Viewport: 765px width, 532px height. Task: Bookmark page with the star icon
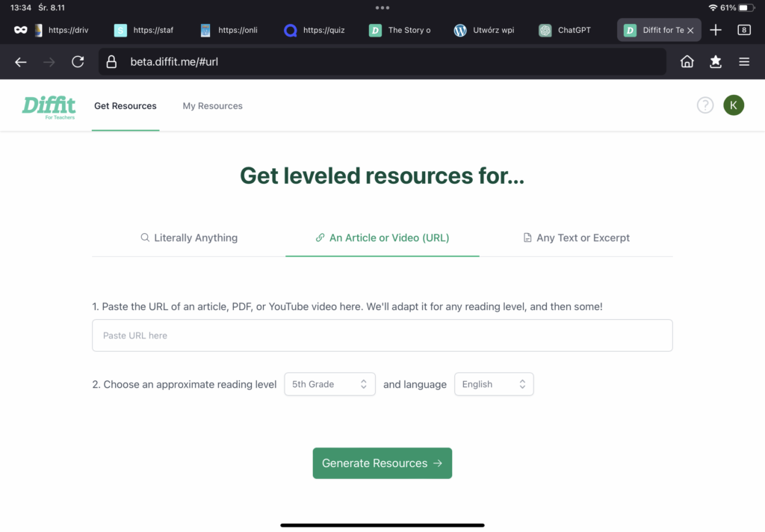click(x=715, y=62)
